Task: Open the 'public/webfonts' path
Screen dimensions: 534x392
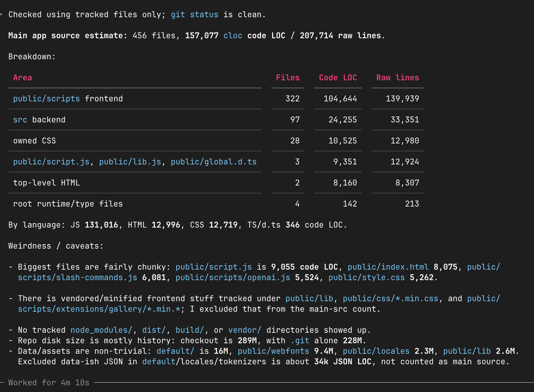Action: coord(273,351)
